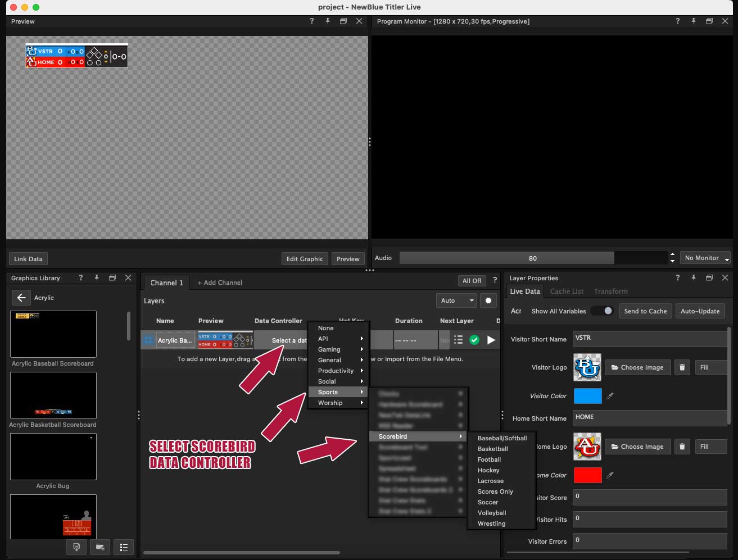The height and width of the screenshot is (560, 738).
Task: Play the Acrylic Baseball layer
Action: (x=491, y=340)
